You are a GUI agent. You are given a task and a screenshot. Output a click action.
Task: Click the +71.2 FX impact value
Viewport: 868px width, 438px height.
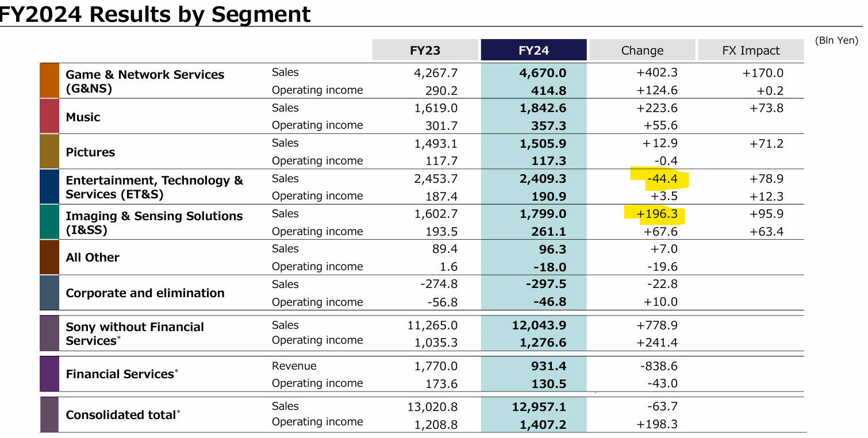point(766,144)
